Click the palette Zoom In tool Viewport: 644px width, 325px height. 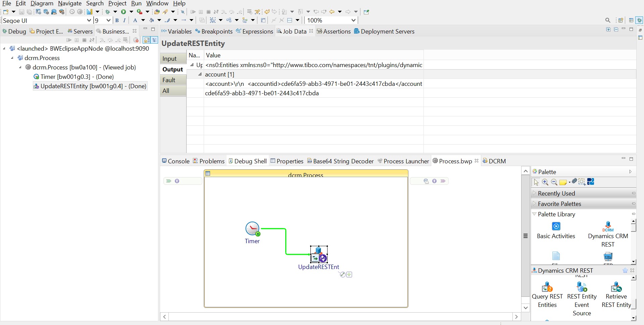coord(545,182)
